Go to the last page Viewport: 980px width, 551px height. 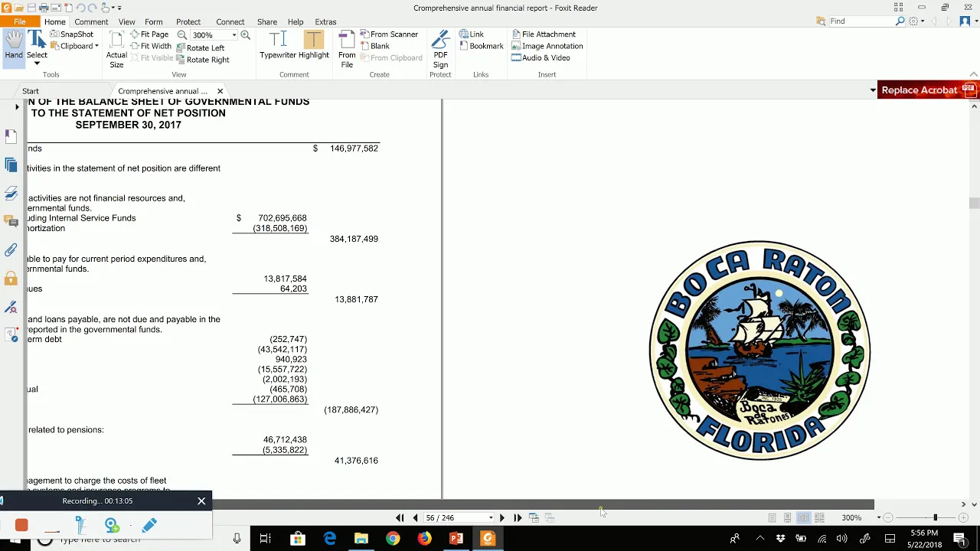tap(518, 518)
